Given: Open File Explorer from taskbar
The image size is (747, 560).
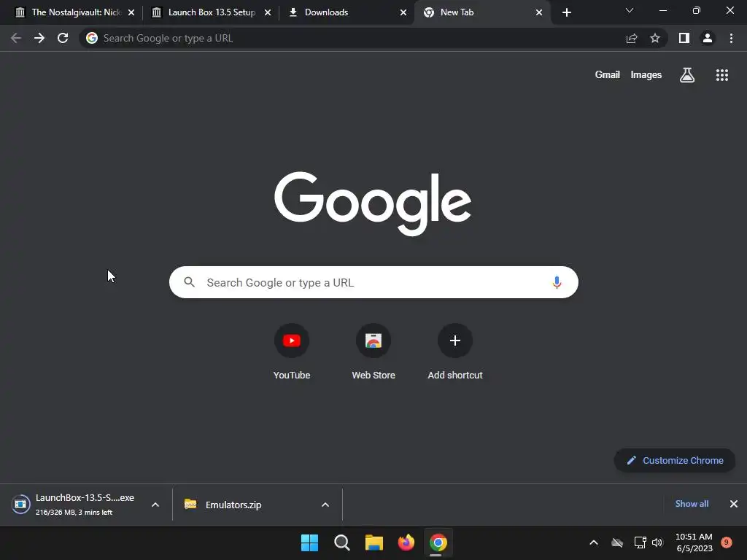Looking at the screenshot, I should click(x=374, y=542).
